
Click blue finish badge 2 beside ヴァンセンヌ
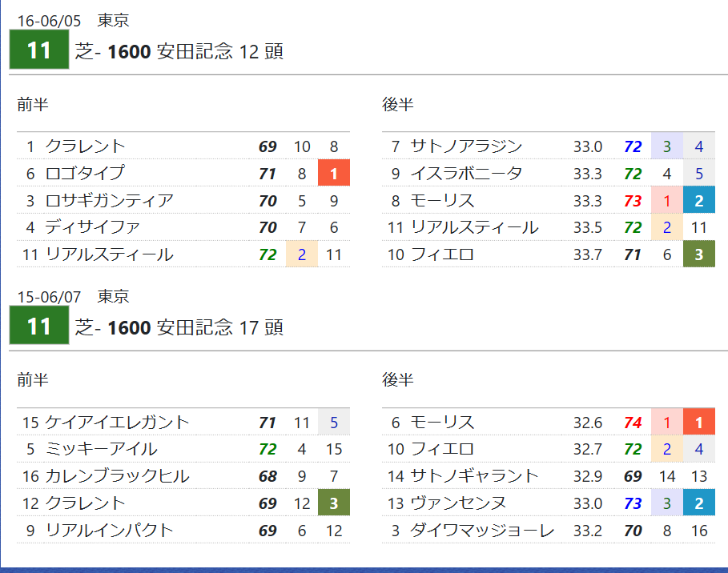coord(698,503)
